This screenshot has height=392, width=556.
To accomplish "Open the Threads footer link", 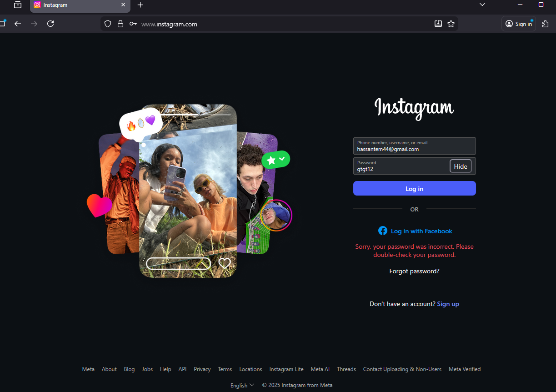I will 346,369.
